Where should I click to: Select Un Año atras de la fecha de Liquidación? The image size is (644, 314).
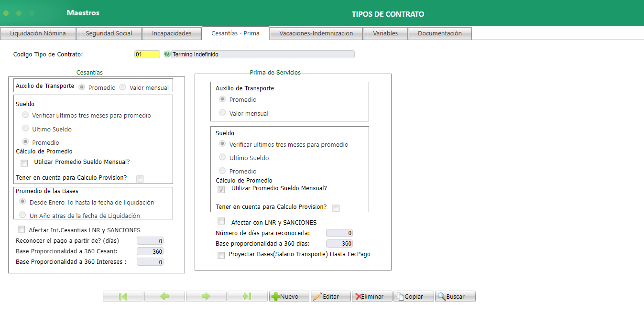click(x=22, y=215)
